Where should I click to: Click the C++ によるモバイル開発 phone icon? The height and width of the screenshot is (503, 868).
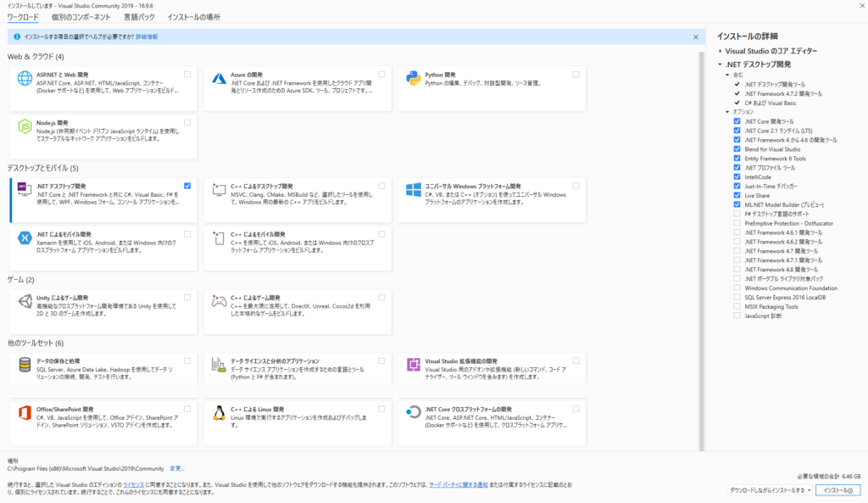point(220,238)
